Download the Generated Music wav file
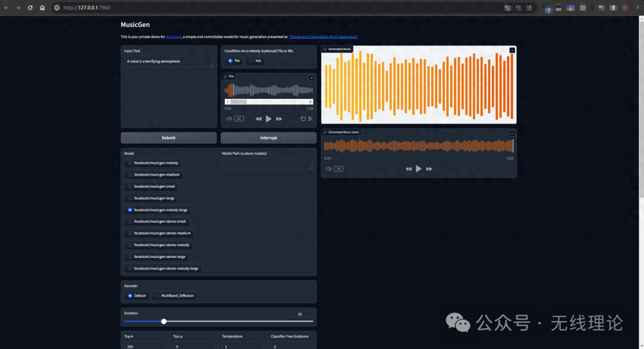 click(512, 133)
